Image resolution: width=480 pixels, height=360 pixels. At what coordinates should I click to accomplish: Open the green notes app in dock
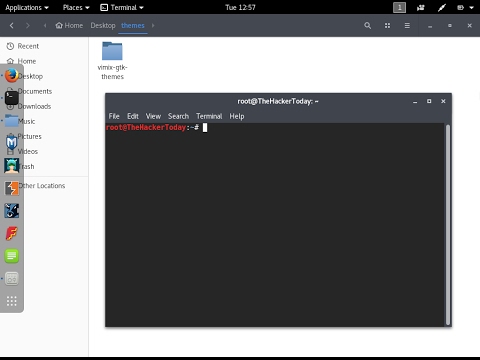[12, 256]
